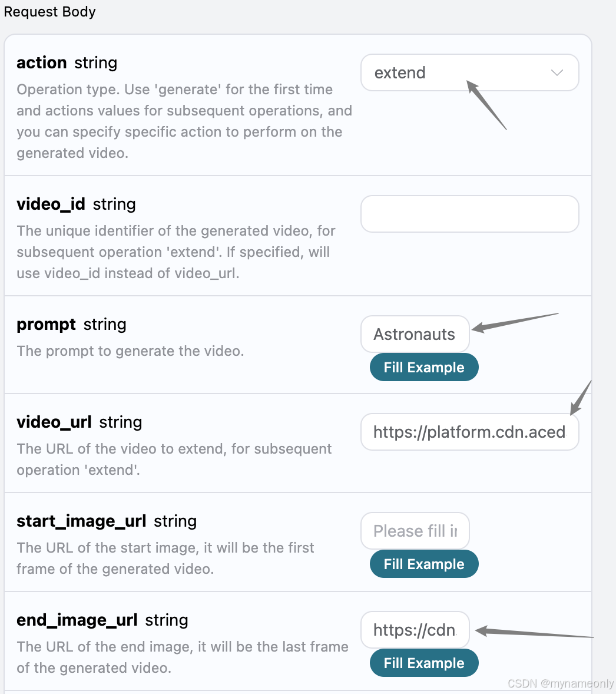Click the bold 'video_url' parameter name

tap(54, 422)
